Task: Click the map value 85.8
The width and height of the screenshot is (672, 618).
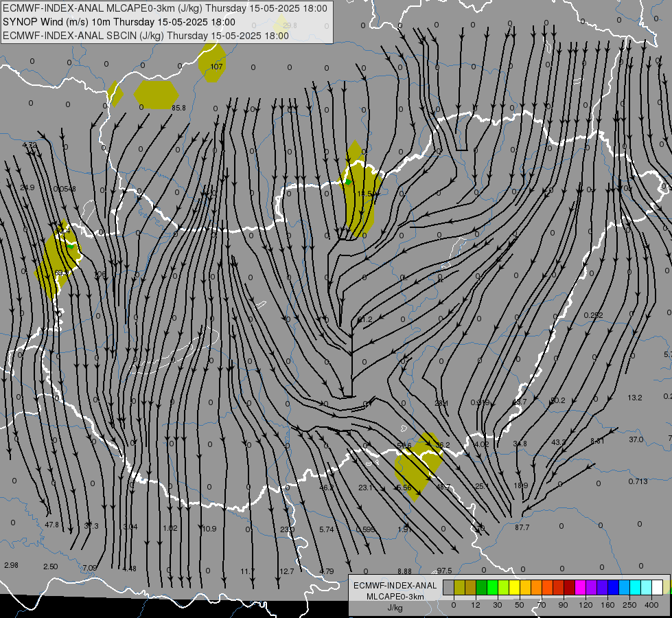Action: (178, 108)
